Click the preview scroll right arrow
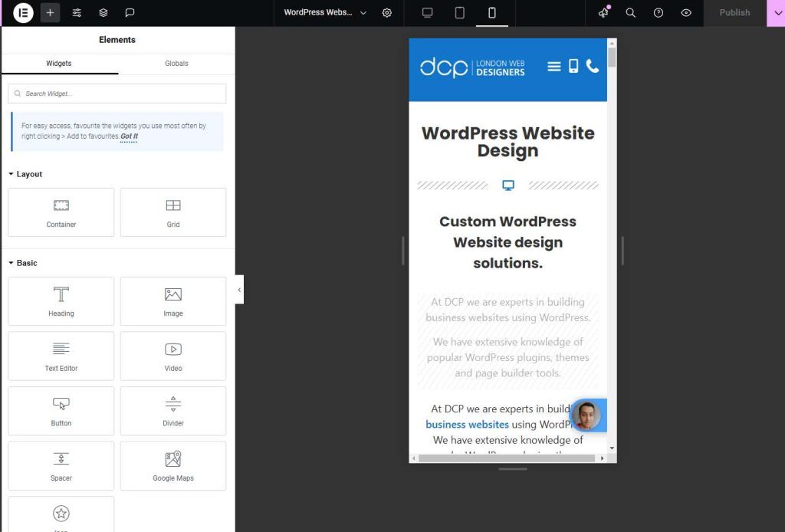The width and height of the screenshot is (785, 532). tap(603, 458)
